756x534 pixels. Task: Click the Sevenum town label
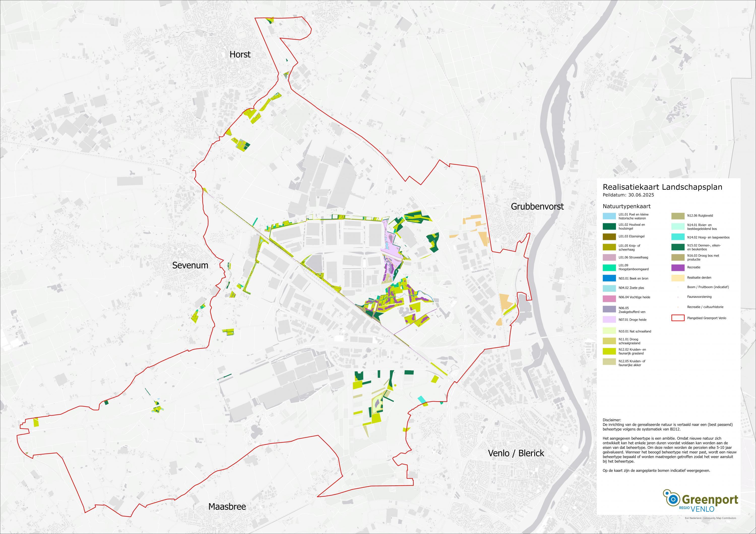pyautogui.click(x=190, y=265)
